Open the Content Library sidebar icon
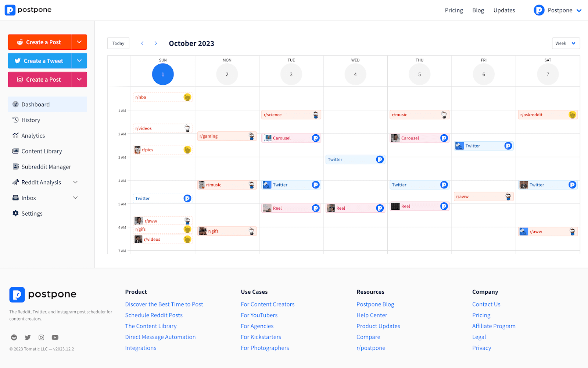 (x=15, y=151)
